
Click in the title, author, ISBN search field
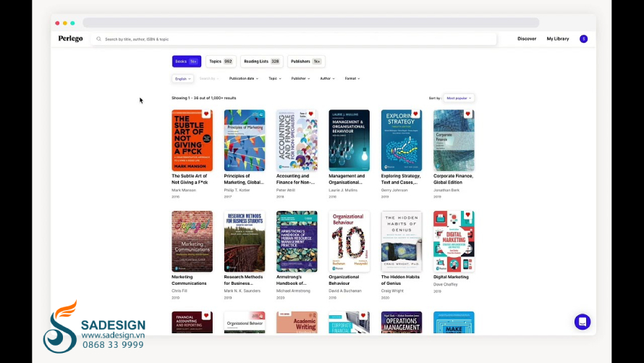click(293, 39)
